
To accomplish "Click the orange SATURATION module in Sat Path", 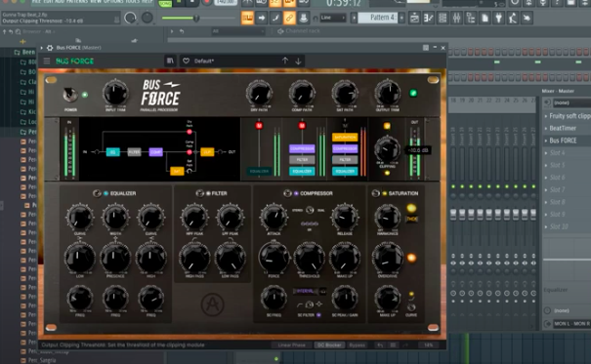I will pyautogui.click(x=345, y=137).
